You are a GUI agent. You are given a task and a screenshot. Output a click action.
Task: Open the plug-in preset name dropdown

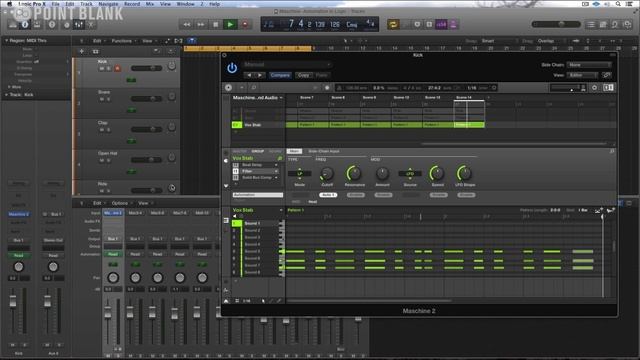point(287,64)
